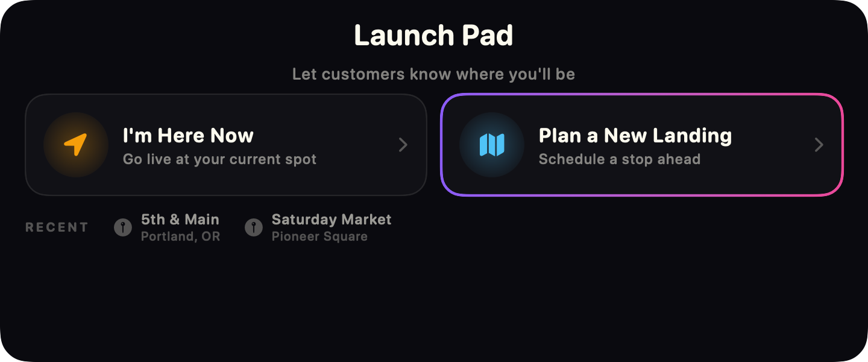Click the pin icon beside Saturday Market
This screenshot has width=868, height=362.
pyautogui.click(x=253, y=227)
